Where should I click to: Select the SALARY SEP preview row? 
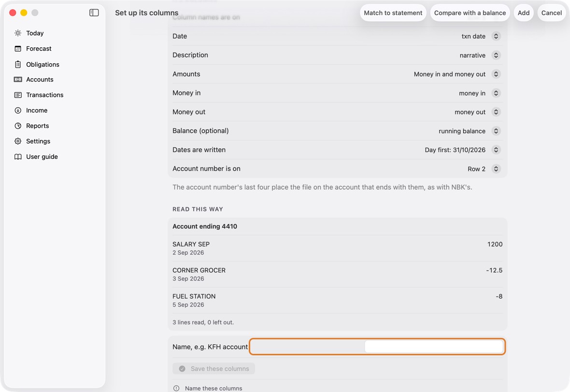pos(337,248)
